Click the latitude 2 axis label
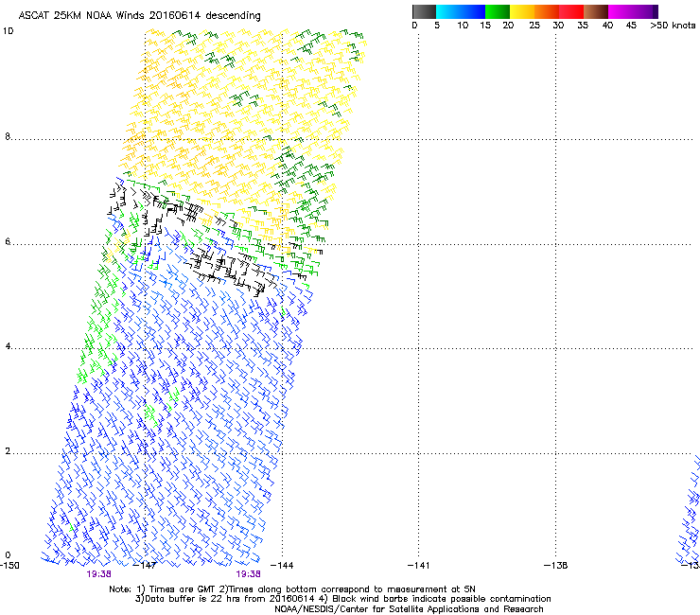The image size is (700, 615). click(x=8, y=451)
